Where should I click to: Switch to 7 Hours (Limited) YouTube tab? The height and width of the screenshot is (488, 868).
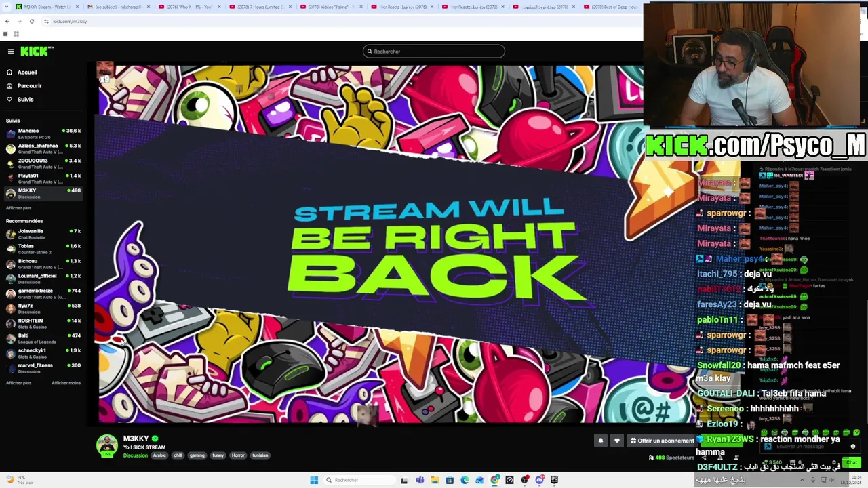point(260,7)
